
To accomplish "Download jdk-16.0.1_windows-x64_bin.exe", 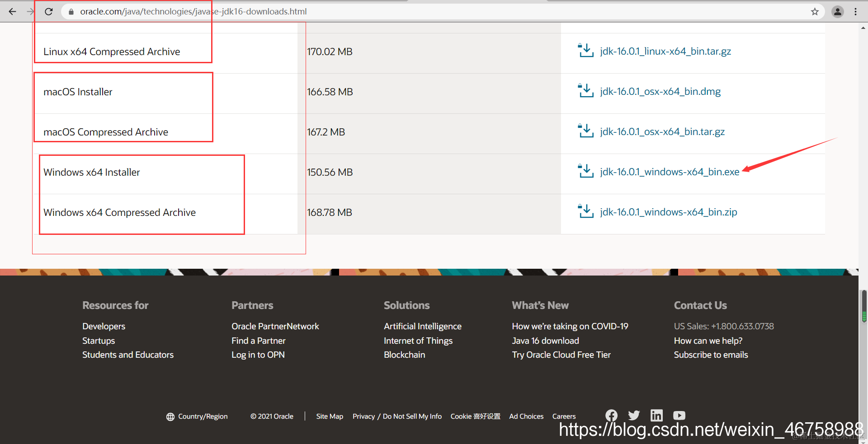I will click(x=670, y=172).
